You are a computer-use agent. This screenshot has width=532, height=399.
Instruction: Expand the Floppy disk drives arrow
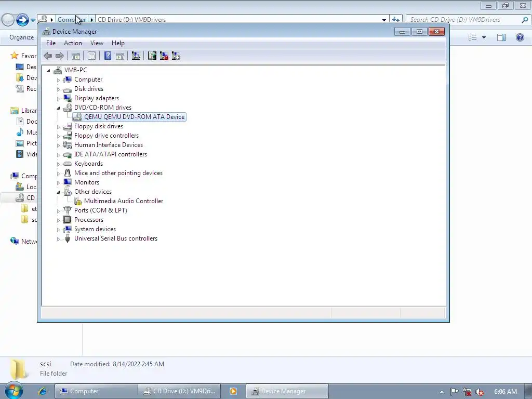pyautogui.click(x=58, y=127)
